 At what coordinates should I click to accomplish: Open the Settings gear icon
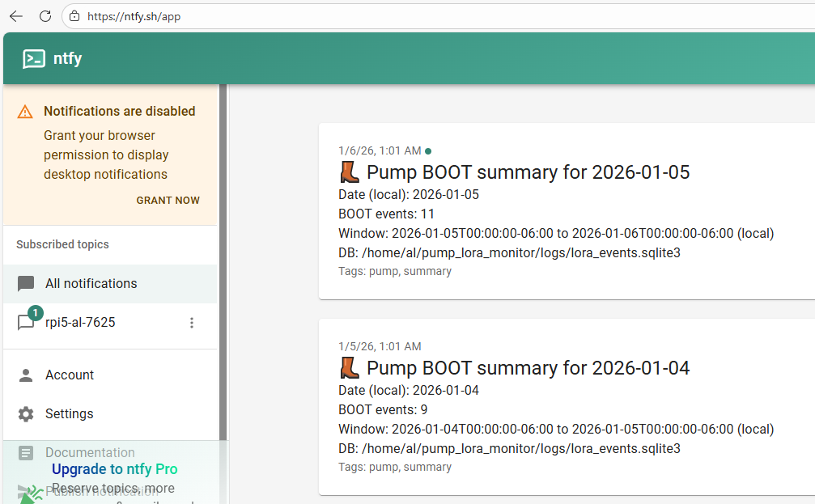(x=26, y=414)
